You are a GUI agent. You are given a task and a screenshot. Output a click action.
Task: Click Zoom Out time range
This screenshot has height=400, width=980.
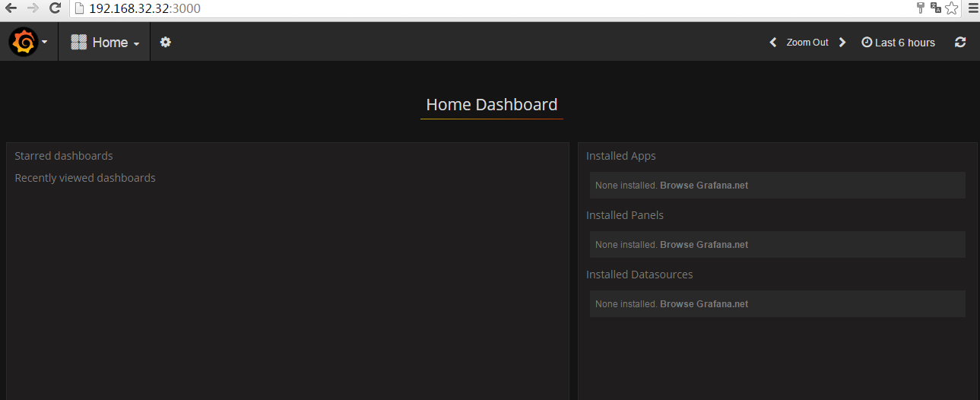pos(807,43)
